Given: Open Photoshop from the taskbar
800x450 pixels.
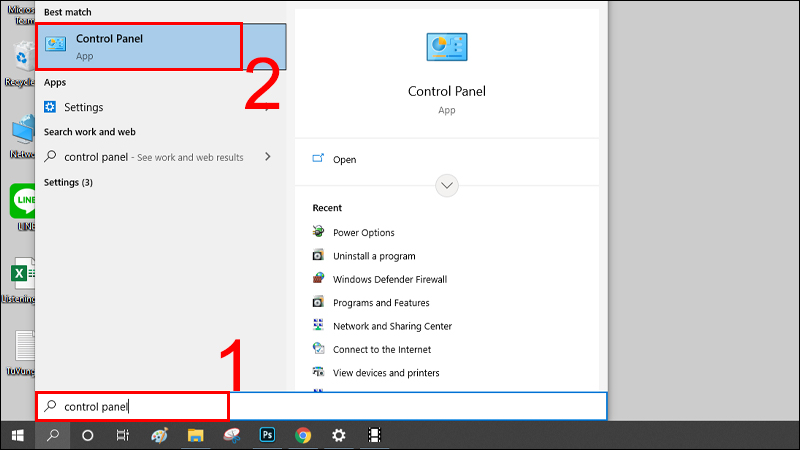Looking at the screenshot, I should click(267, 435).
